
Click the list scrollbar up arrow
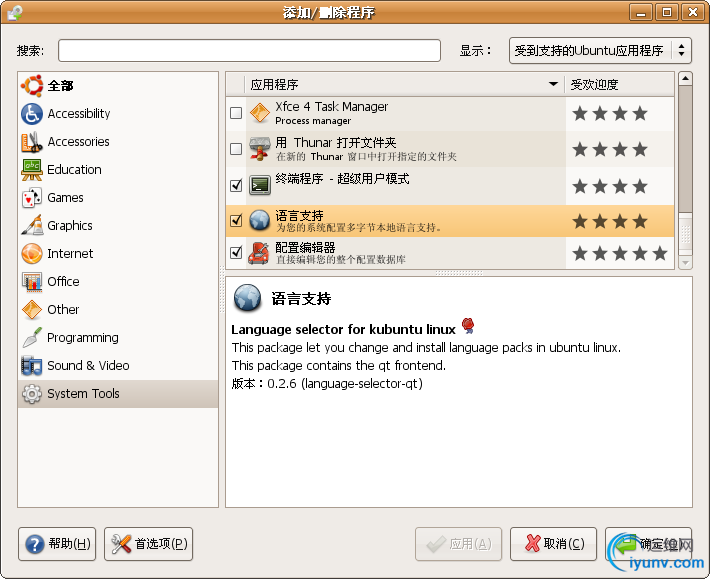coord(686,79)
